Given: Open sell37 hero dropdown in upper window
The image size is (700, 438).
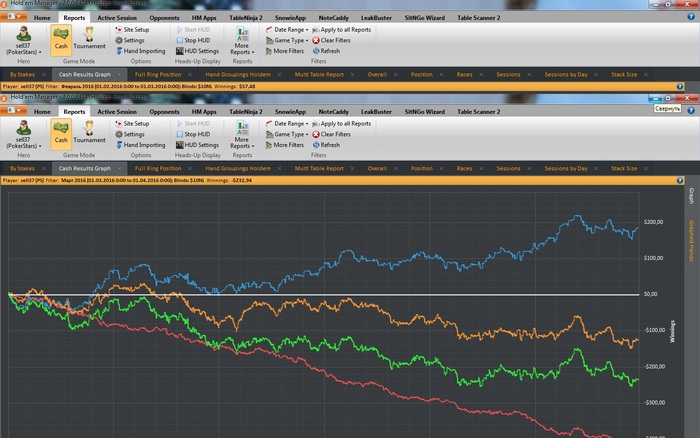Looking at the screenshot, I should pyautogui.click(x=23, y=41).
